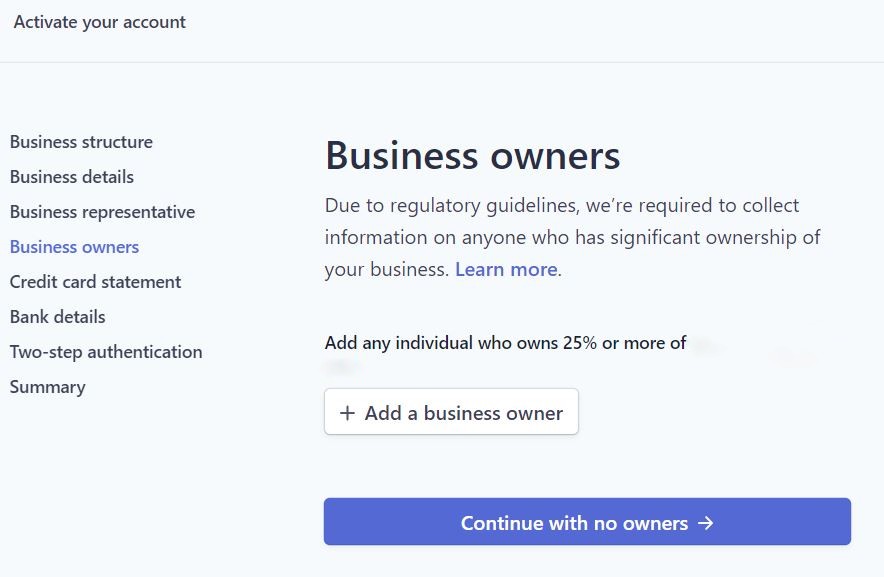Open the Summary step
Image resolution: width=884 pixels, height=577 pixels.
tap(47, 387)
